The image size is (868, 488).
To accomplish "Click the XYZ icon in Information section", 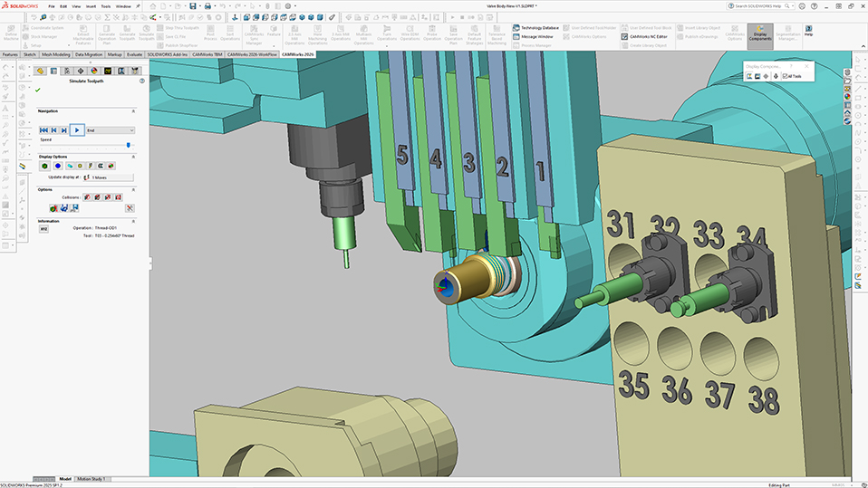I will (x=43, y=229).
